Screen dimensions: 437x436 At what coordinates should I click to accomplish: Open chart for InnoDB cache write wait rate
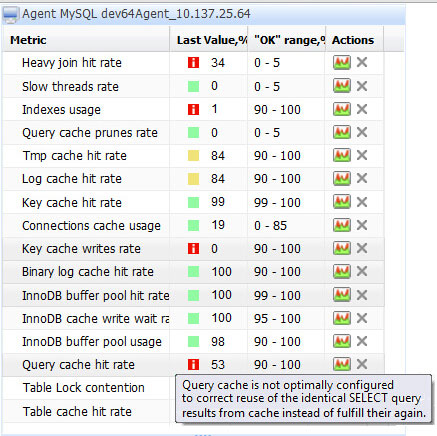(342, 318)
